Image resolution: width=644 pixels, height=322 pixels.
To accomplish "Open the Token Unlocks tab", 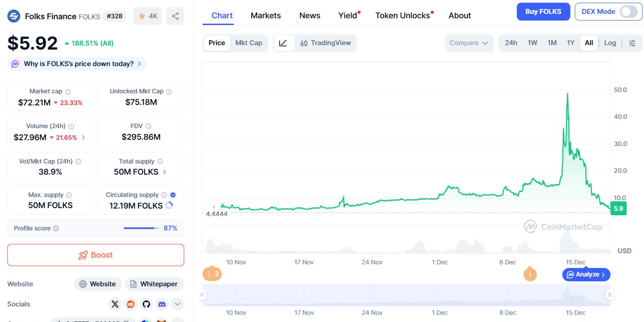I will (x=403, y=16).
